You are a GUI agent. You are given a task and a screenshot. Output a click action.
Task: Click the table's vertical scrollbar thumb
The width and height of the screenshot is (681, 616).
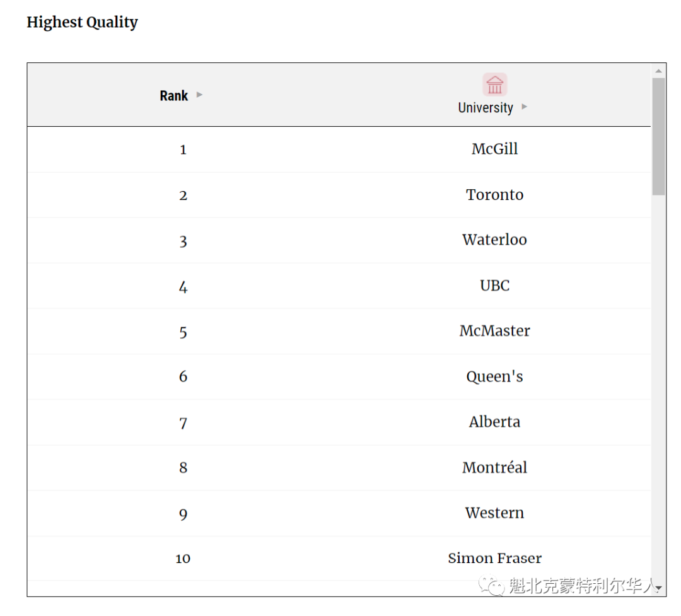point(658,137)
